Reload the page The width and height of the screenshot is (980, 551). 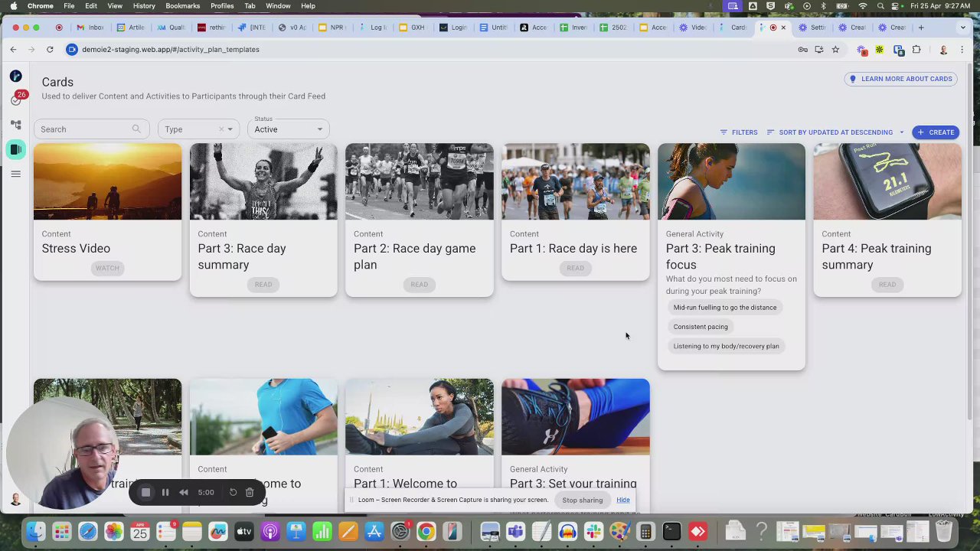tap(50, 50)
